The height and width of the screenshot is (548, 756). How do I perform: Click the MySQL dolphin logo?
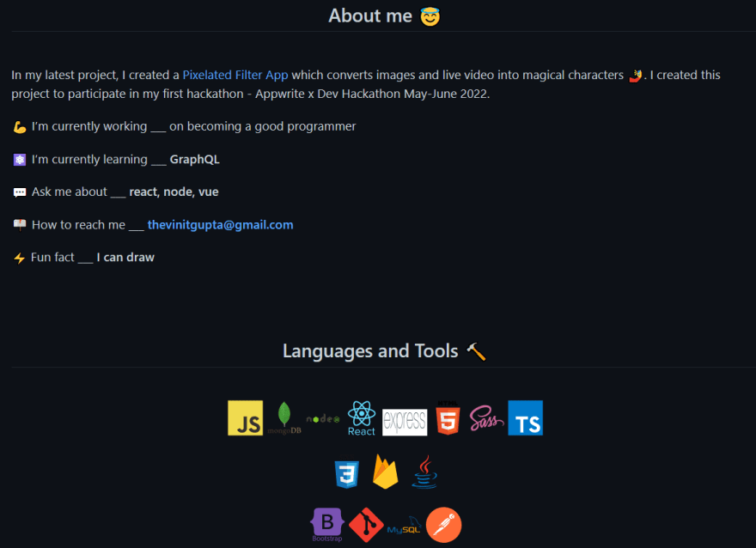coord(405,526)
